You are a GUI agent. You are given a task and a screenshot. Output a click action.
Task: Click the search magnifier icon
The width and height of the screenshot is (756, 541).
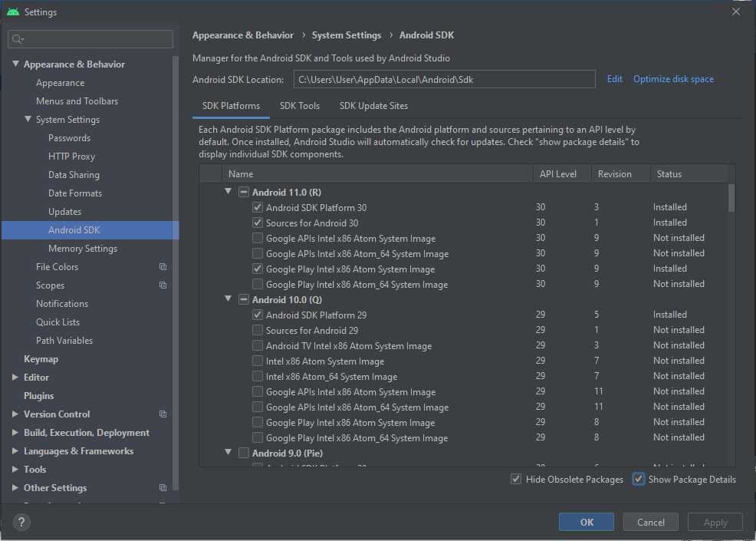(x=18, y=39)
